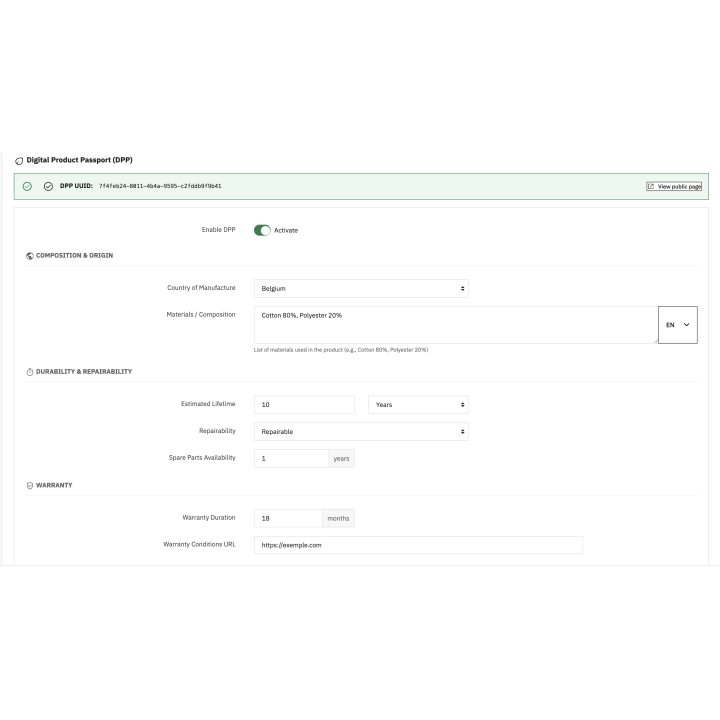The width and height of the screenshot is (720, 720).
Task: Click the external link icon in View public page
Action: 651,186
